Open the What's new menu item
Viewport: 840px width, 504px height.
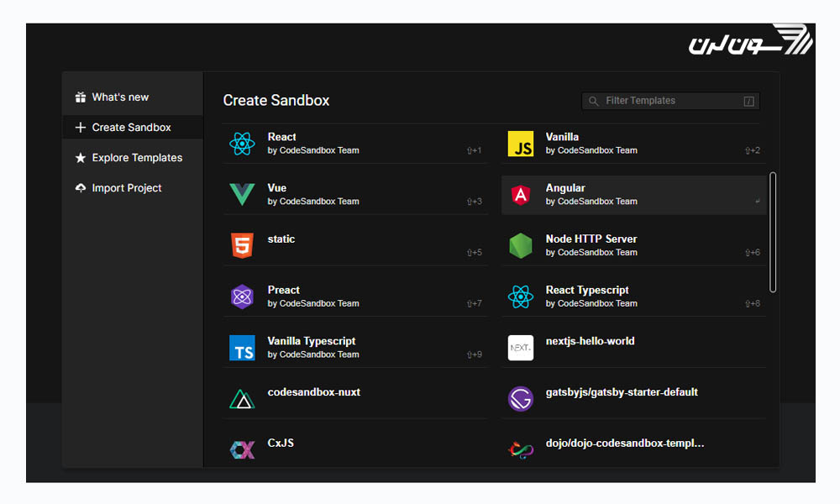click(120, 97)
